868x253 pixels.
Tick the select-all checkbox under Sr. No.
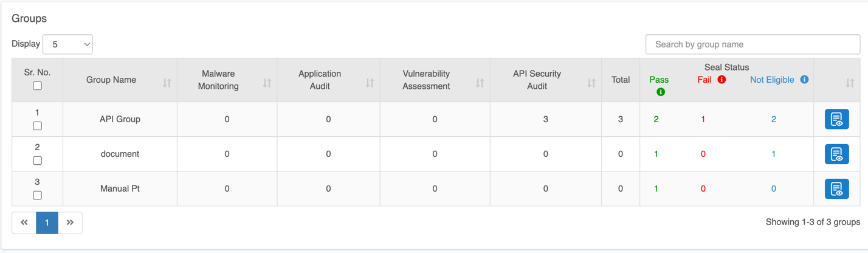click(x=37, y=86)
